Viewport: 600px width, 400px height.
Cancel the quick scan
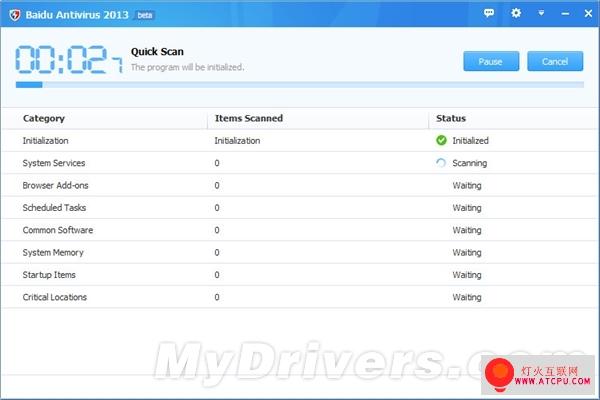coord(555,61)
